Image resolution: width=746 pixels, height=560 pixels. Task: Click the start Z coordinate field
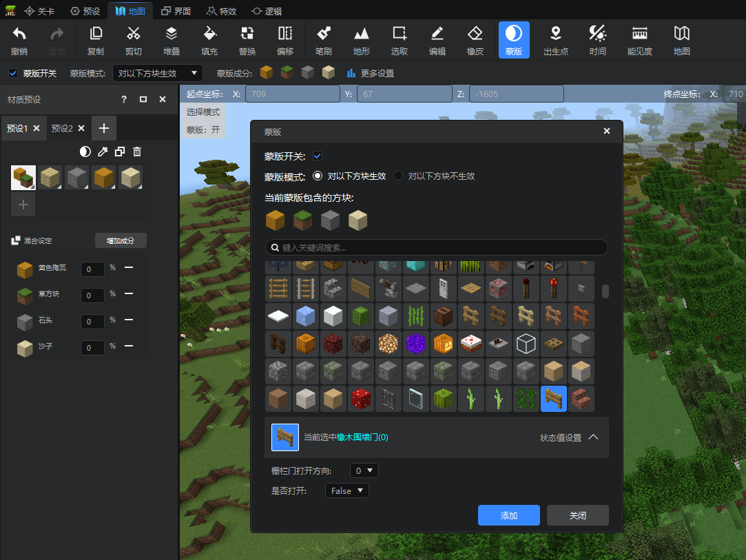pyautogui.click(x=516, y=94)
